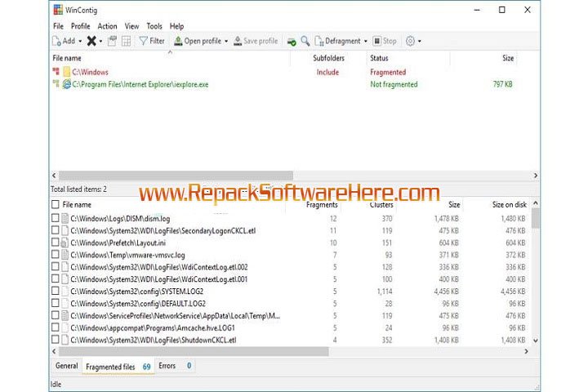Select the C:\Windows folder entry
Viewport: 588px width, 392px height.
[x=90, y=72]
